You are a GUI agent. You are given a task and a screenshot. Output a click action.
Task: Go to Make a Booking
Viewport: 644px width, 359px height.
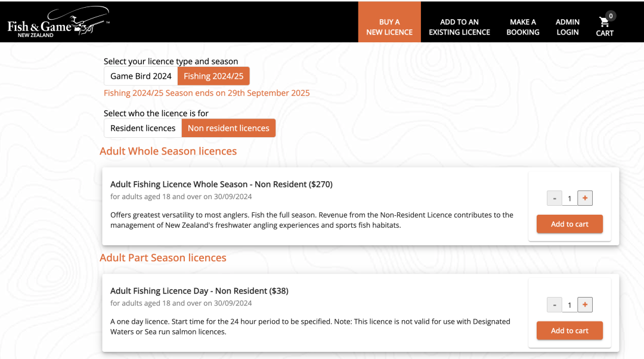tap(522, 27)
